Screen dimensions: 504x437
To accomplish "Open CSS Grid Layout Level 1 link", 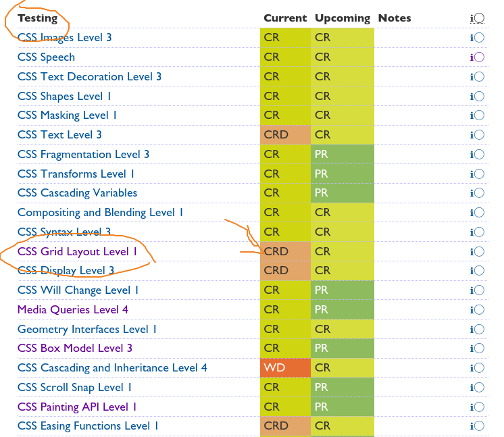I will (x=77, y=251).
